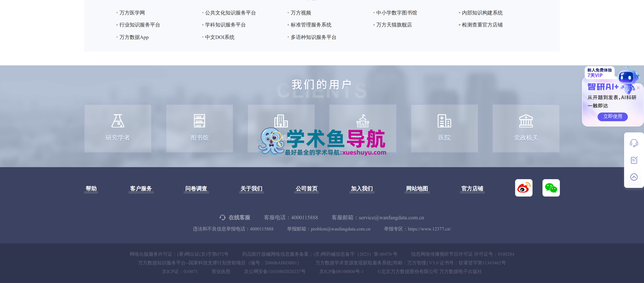Viewport: 644px width, 283px height.
Task: Open the 学科知识服务平台 link
Action: point(225,25)
